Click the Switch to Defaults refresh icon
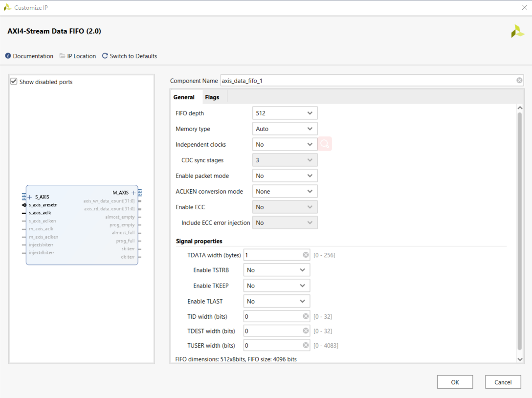The image size is (532, 398). point(104,56)
